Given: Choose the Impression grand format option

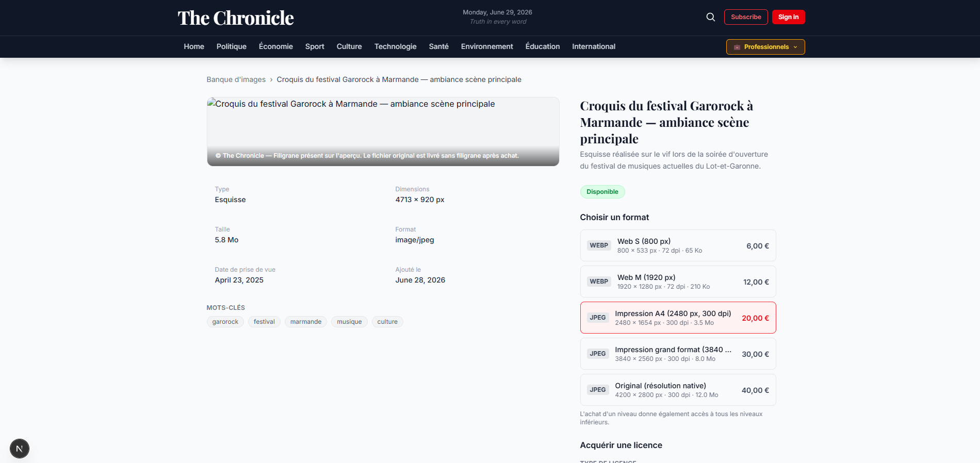Looking at the screenshot, I should point(678,354).
